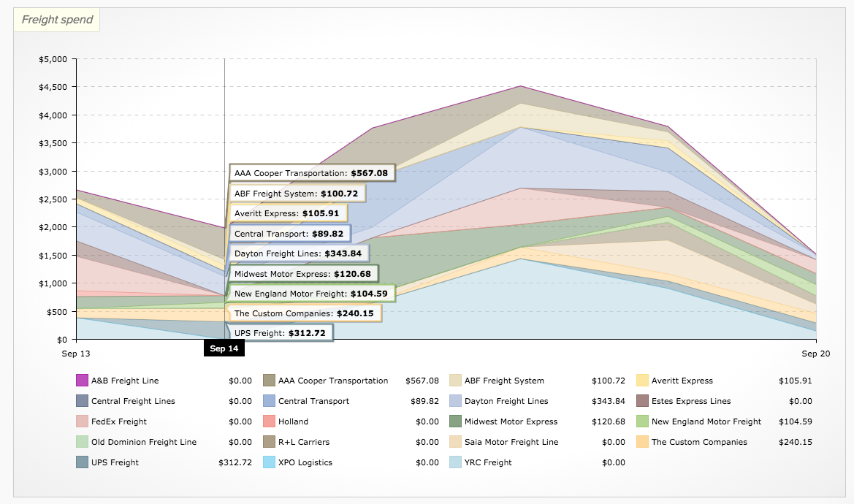Click the New England Motor Freight legend swatch
This screenshot has width=854, height=504.
[x=643, y=421]
